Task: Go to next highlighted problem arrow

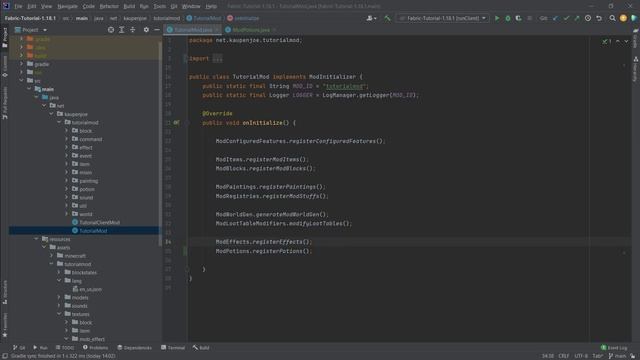Action: 626,41
